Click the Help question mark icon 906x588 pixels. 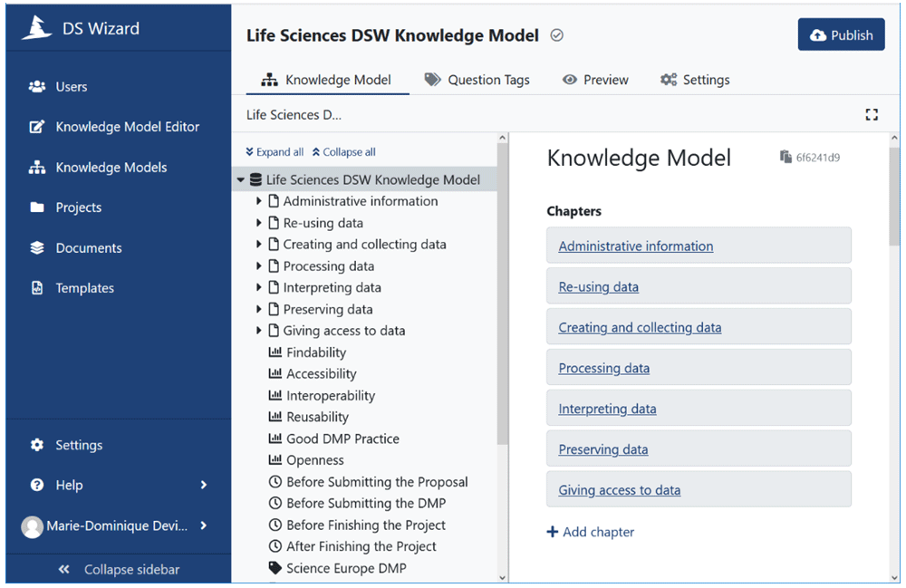tap(37, 486)
